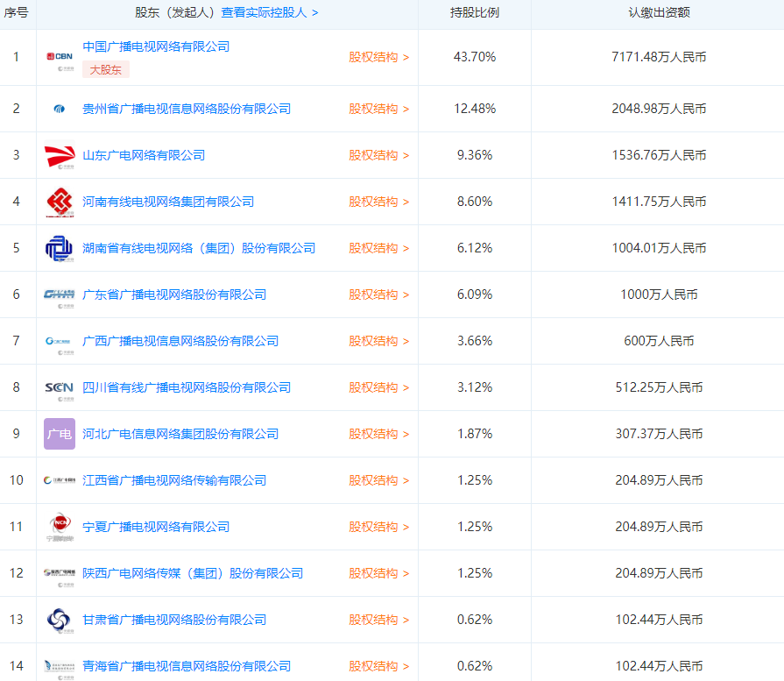784x681 pixels.
Task: Select the 7171.48万人民币 amount cell
Action: point(659,57)
